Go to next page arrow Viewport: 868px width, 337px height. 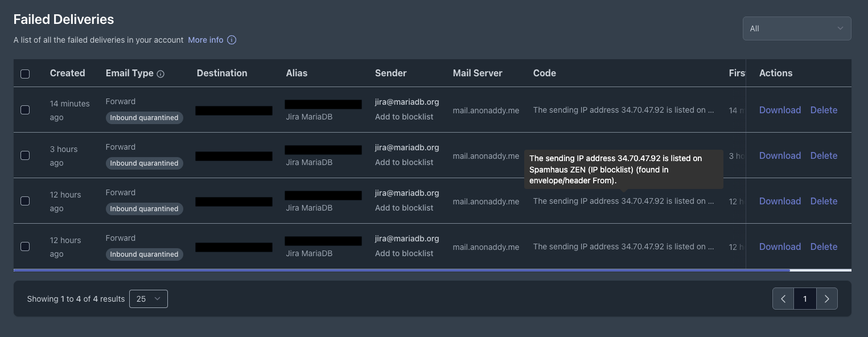(826, 299)
